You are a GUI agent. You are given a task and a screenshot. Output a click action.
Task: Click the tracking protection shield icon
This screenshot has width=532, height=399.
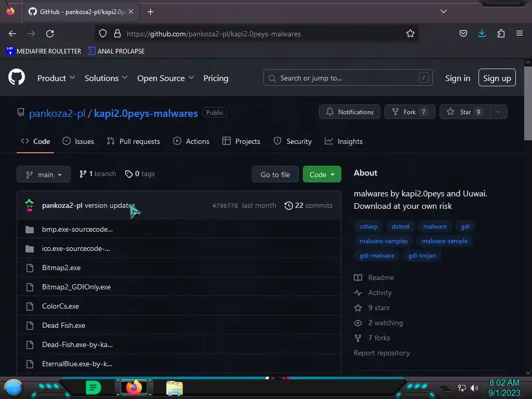click(103, 34)
